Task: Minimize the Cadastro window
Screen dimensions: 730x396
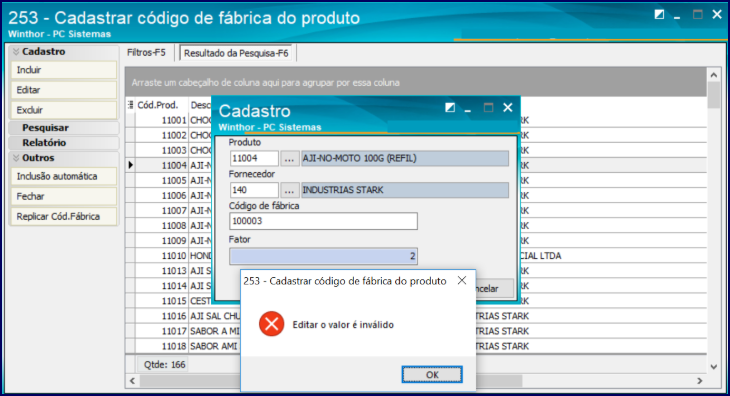Action: coord(468,109)
